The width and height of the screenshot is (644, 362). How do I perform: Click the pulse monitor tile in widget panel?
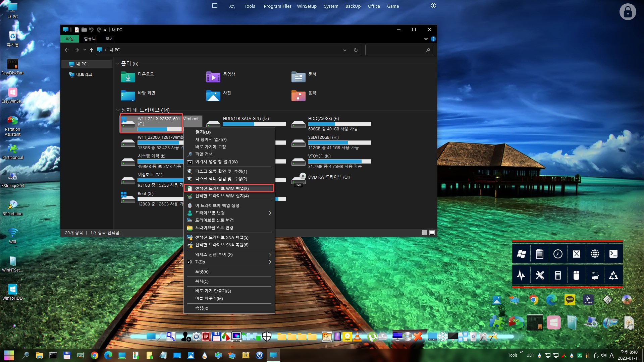point(521,276)
